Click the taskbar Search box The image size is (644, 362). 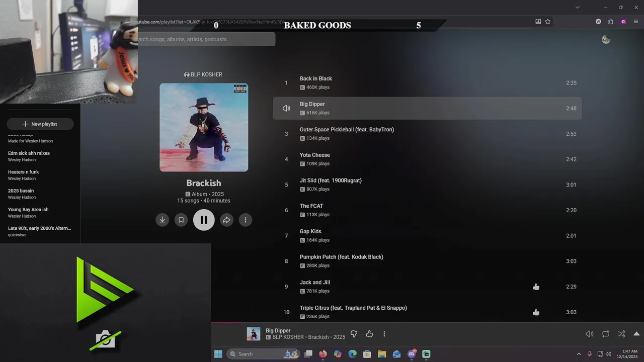tap(263, 354)
